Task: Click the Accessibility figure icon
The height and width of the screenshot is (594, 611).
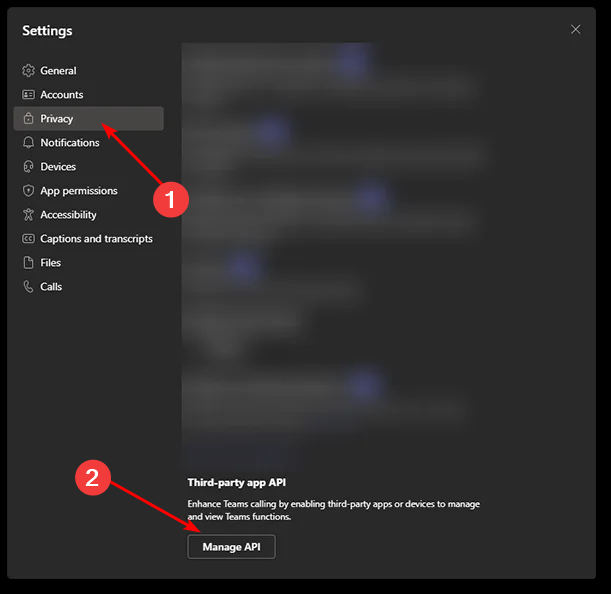Action: pos(28,215)
